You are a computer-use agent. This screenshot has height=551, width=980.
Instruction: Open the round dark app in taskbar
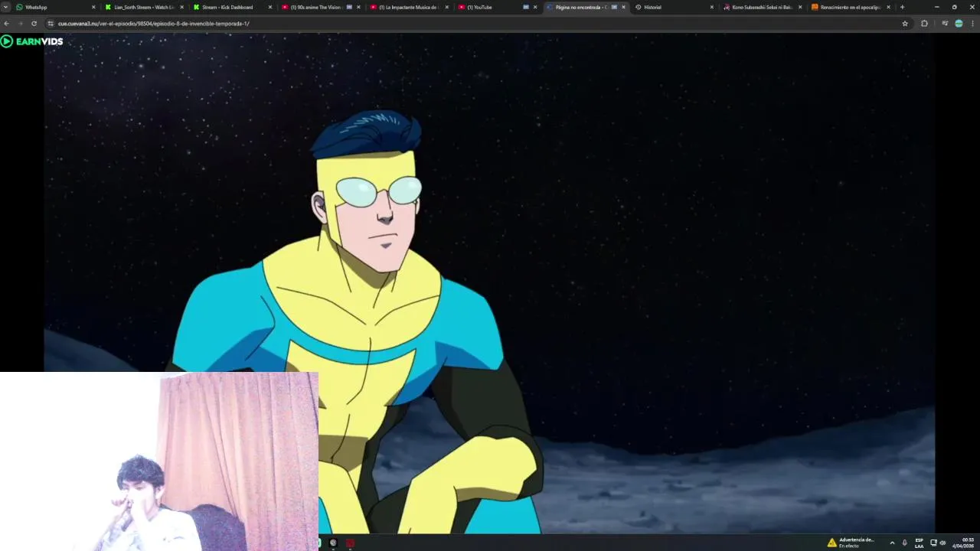(x=333, y=543)
